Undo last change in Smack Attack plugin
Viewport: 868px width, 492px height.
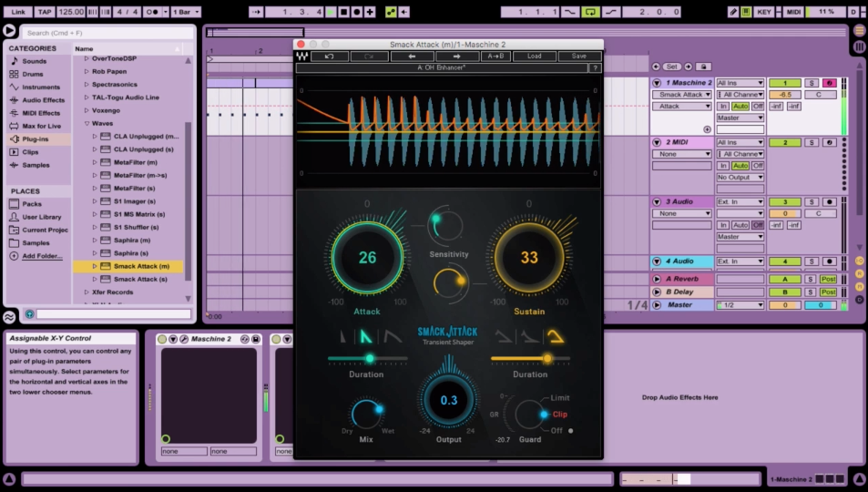coord(330,56)
